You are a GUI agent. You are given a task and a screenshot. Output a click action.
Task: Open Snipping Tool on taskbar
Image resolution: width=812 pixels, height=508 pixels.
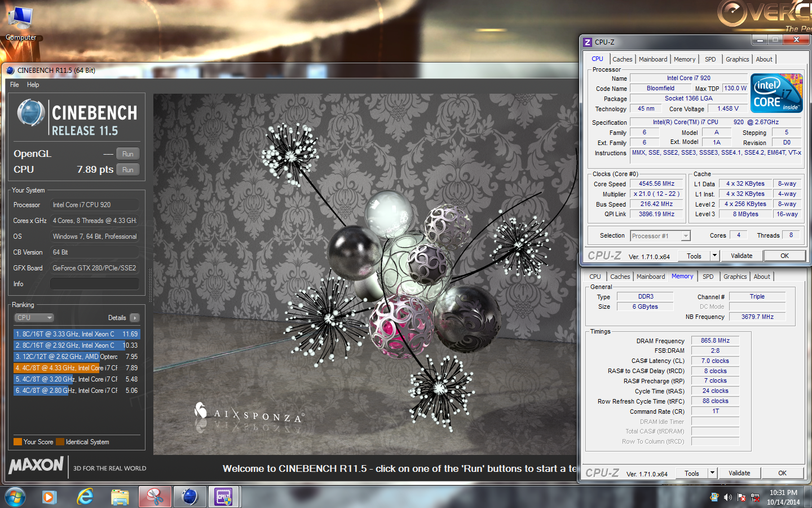(x=155, y=497)
